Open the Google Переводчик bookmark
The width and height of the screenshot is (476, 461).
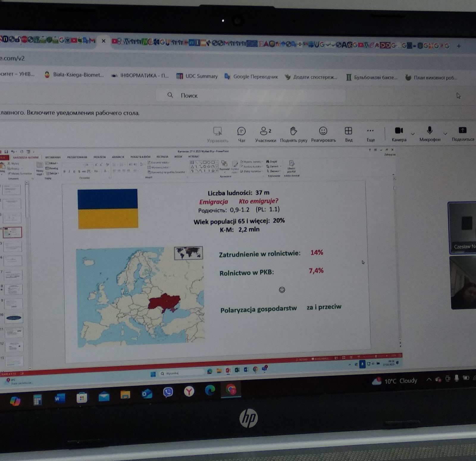point(251,77)
